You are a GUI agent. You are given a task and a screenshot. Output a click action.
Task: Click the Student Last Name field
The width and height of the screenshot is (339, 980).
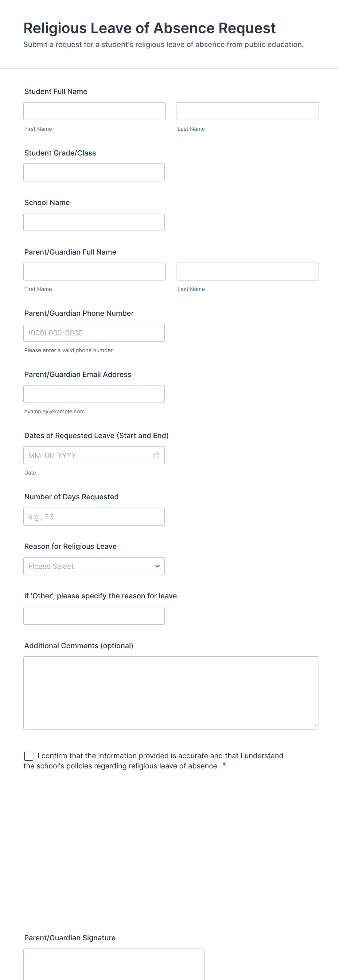[x=248, y=111]
